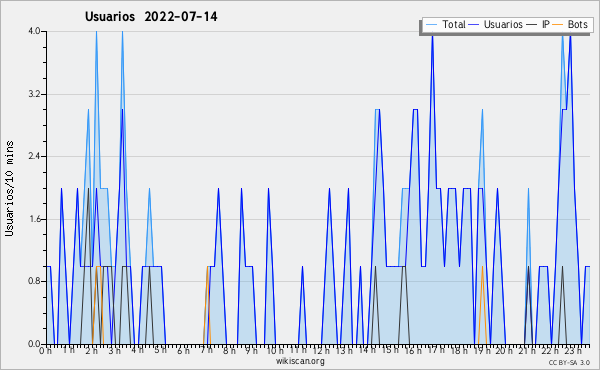Click the 12 h x-axis label
Image resolution: width=600 pixels, height=370 pixels.
[x=321, y=351]
